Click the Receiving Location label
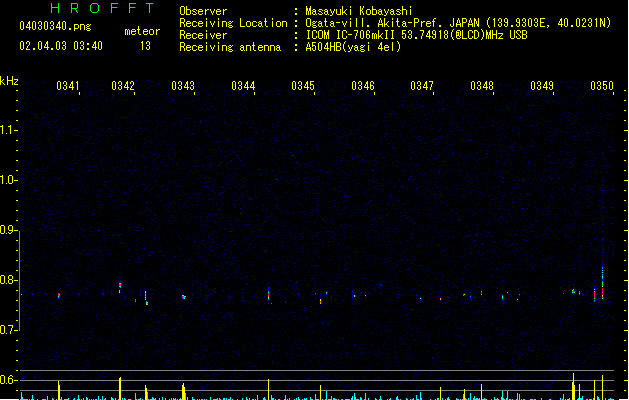The width and height of the screenshot is (629, 400). click(233, 23)
